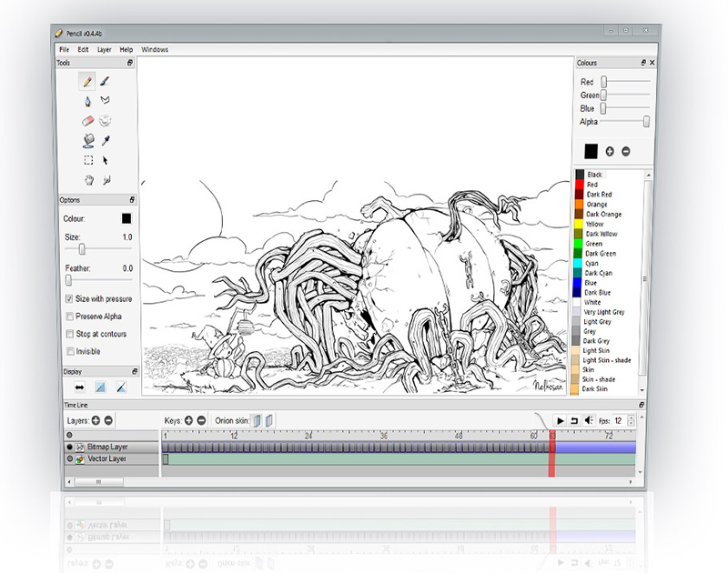The width and height of the screenshot is (728, 573).
Task: Increase fps value with stepper arrows
Action: 631,417
